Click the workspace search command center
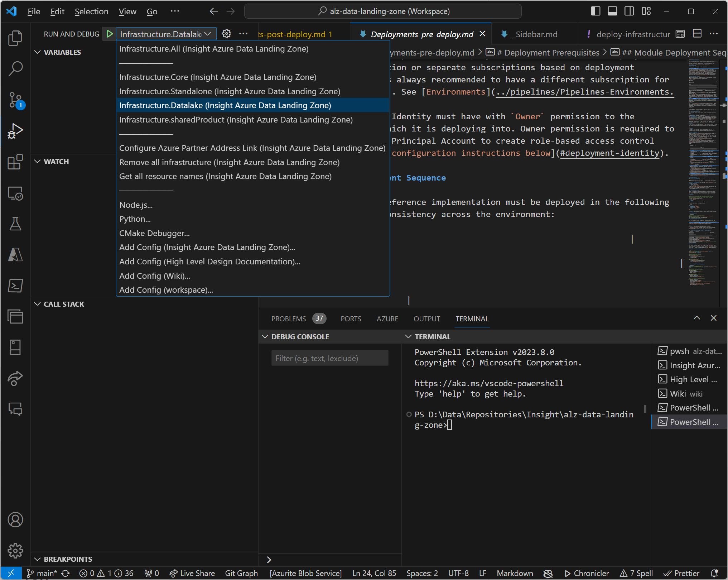Image resolution: width=728 pixels, height=580 pixels. click(x=383, y=11)
